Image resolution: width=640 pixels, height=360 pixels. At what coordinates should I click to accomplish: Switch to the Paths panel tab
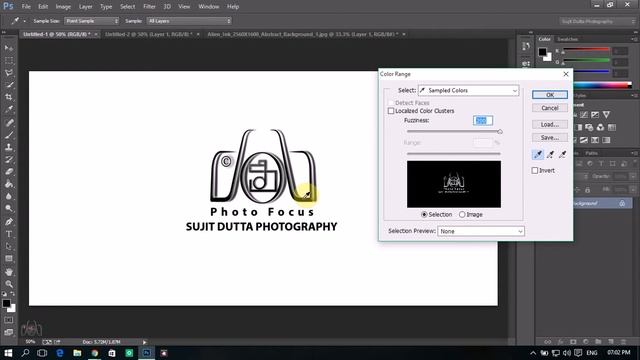[591, 153]
